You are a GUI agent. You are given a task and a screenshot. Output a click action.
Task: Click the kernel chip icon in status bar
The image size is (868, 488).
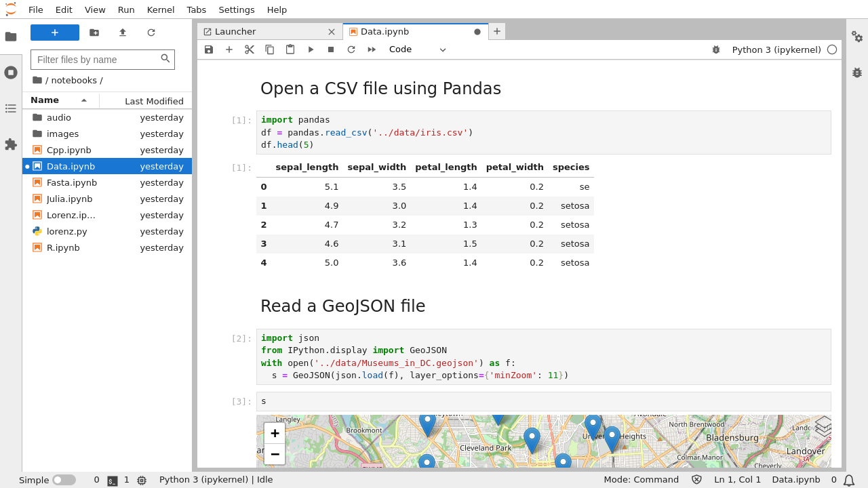point(142,481)
